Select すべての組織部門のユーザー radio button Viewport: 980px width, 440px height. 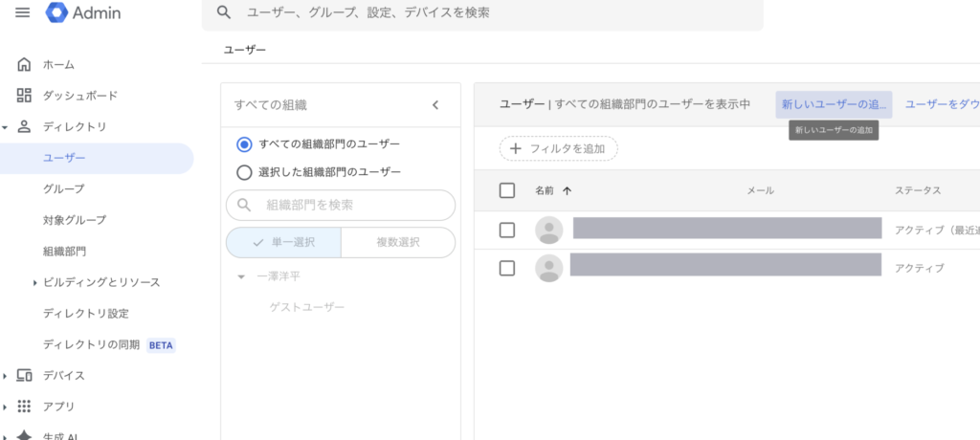click(244, 144)
